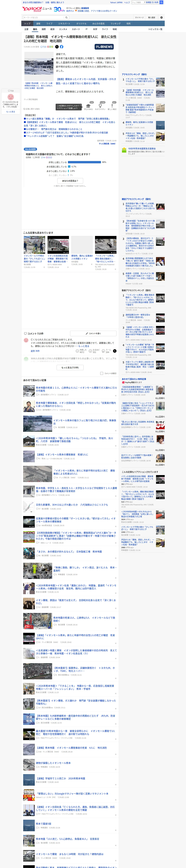Click the なるほど reaction on first comment
The width and height of the screenshot is (186, 868).
(x=94, y=351)
